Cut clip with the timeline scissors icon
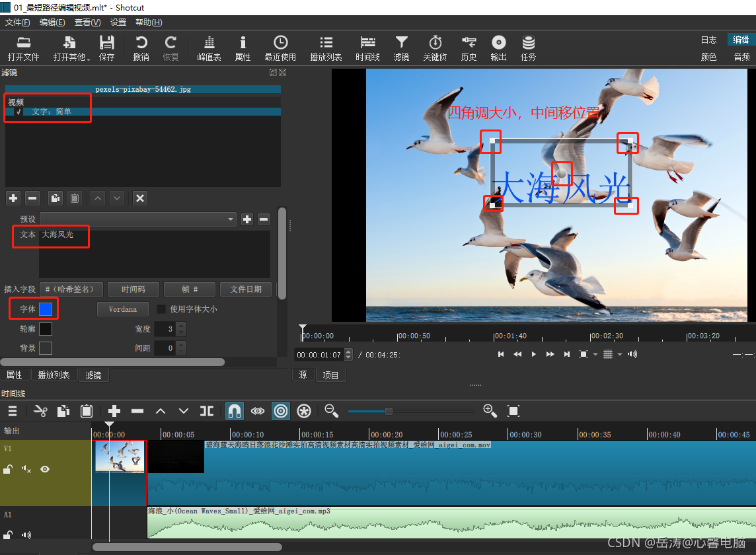Image resolution: width=756 pixels, height=555 pixels. coord(40,411)
